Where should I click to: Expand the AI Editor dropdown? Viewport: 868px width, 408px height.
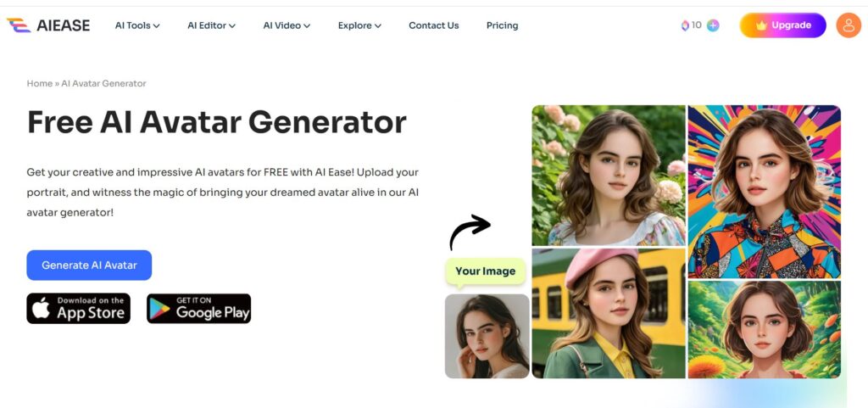(211, 25)
